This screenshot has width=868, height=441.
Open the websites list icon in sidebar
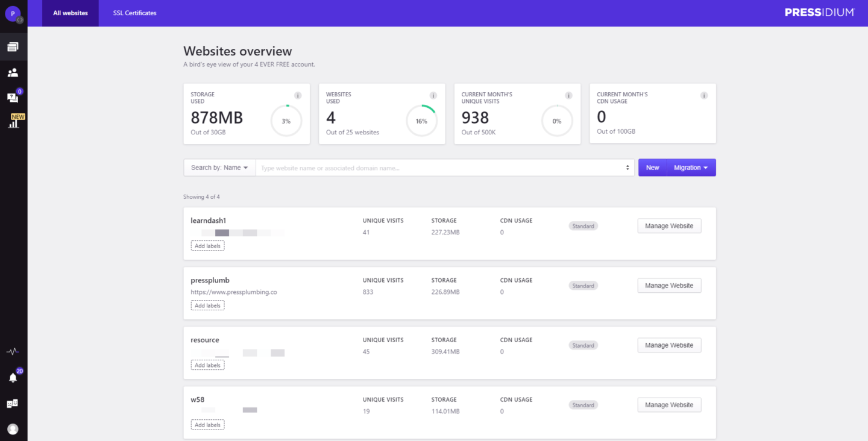(13, 46)
